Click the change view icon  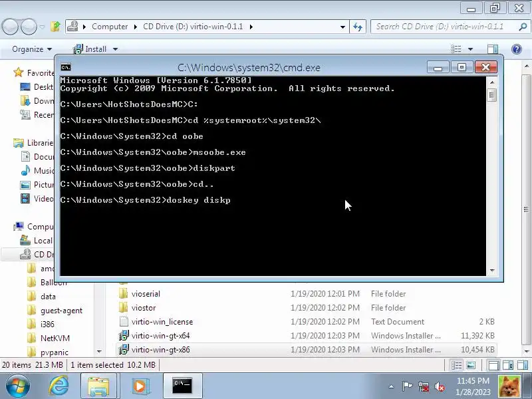pyautogui.click(x=456, y=49)
